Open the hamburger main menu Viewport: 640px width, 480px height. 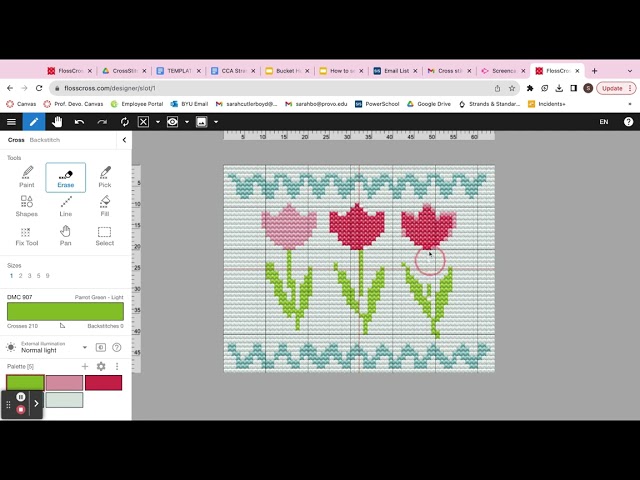click(11, 122)
